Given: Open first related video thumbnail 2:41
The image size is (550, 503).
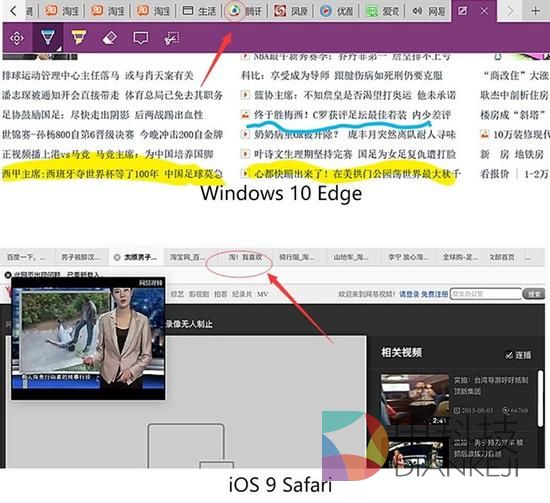Looking at the screenshot, I should pyautogui.click(x=415, y=400).
